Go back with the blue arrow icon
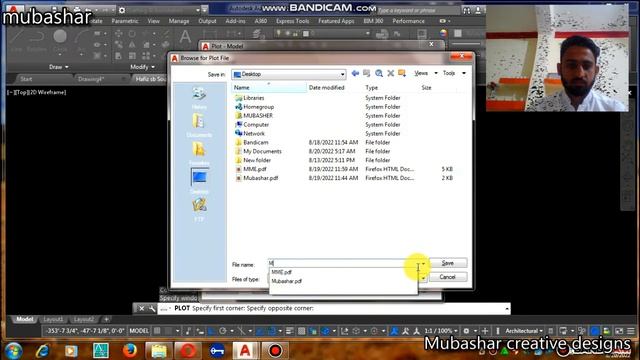Image resolution: width=640 pixels, height=360 pixels. click(355, 73)
